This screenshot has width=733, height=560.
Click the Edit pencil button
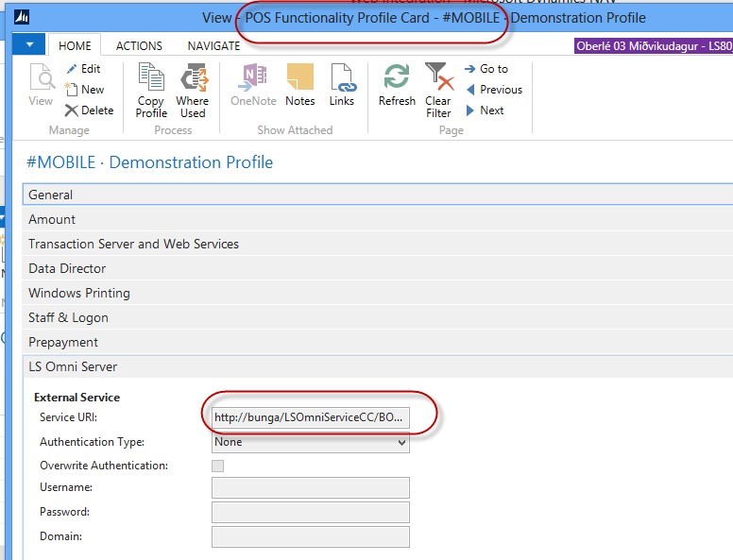click(82, 69)
